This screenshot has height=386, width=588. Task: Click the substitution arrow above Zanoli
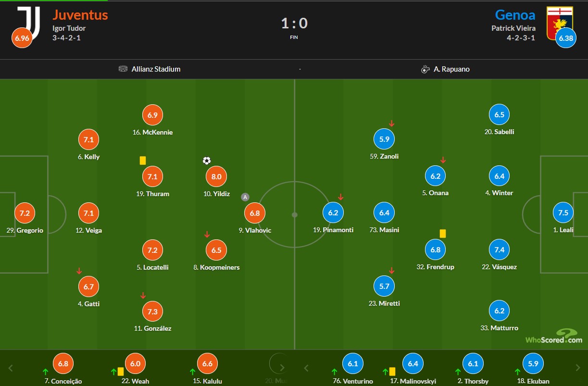pyautogui.click(x=392, y=124)
